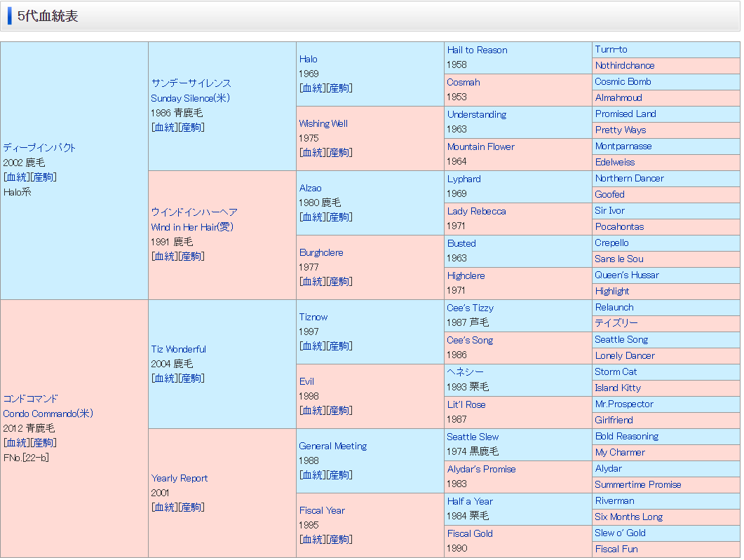This screenshot has width=744, height=560.
Task: Select Storm Cat ancestor link
Action: point(616,372)
